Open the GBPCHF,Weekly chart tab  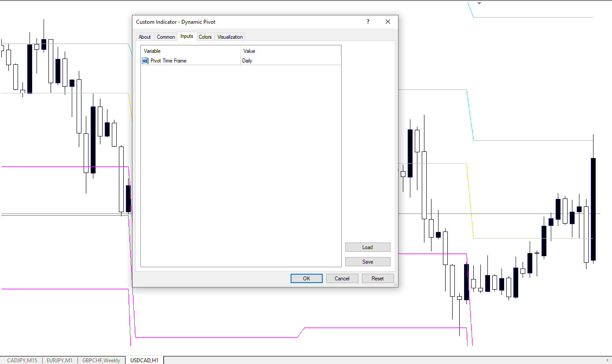(x=101, y=360)
